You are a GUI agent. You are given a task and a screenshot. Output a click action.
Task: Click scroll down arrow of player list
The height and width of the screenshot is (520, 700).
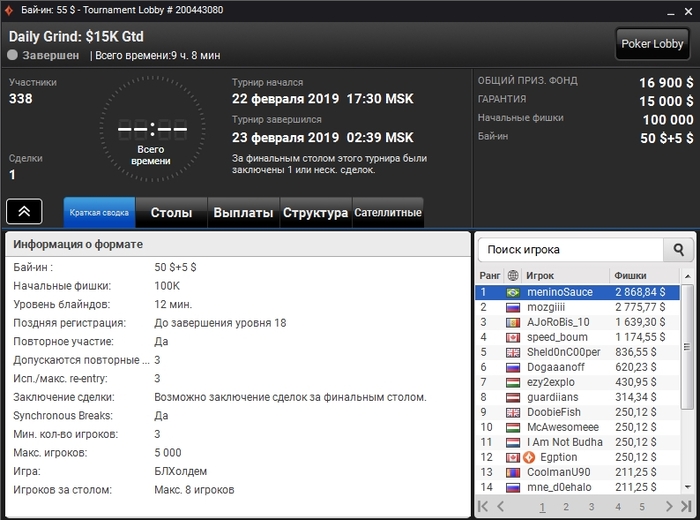(x=688, y=487)
